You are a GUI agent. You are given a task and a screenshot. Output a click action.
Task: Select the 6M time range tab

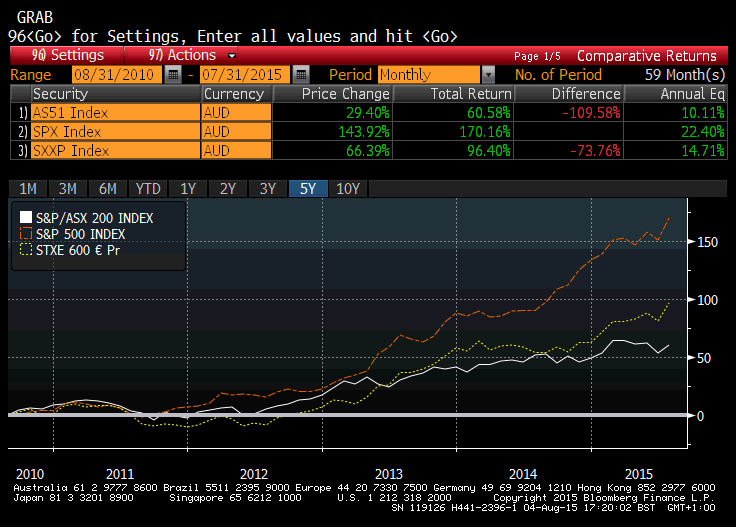[x=107, y=189]
